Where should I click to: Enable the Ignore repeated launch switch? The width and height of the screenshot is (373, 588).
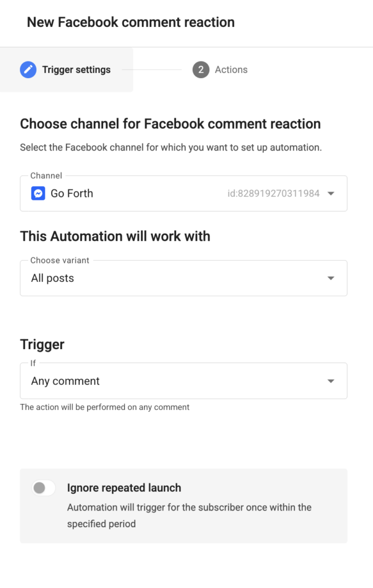pos(44,488)
